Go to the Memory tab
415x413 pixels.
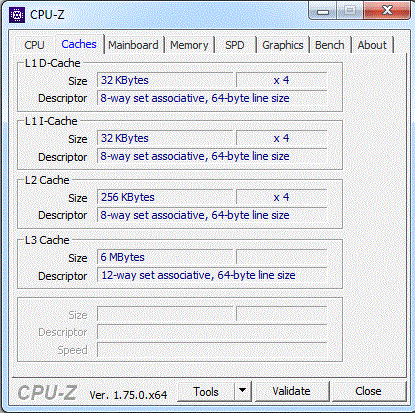[189, 45]
